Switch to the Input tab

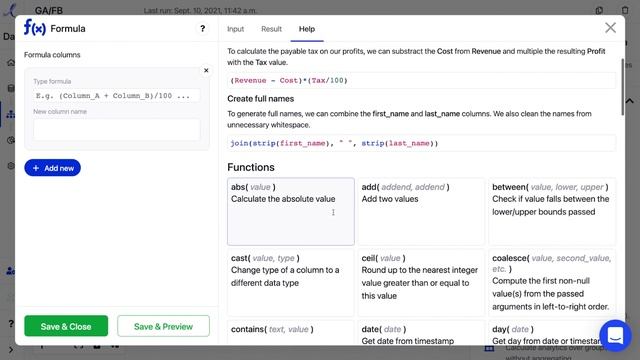(236, 29)
